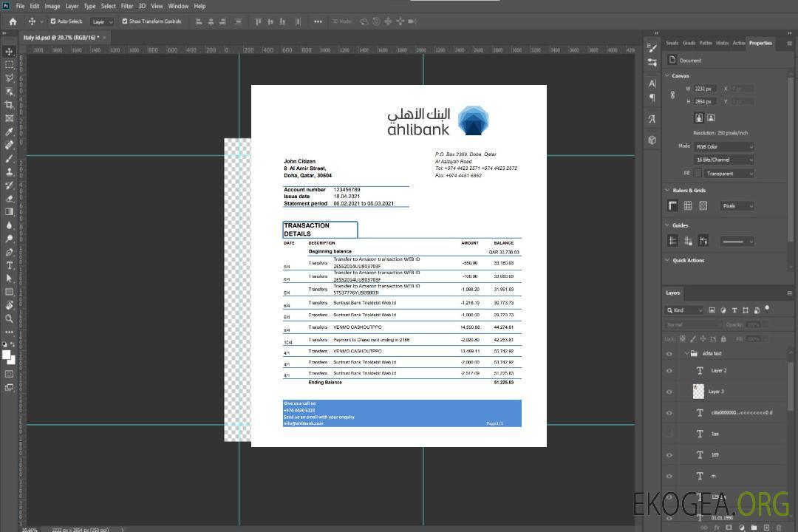Open the Glyphs panel icon
The width and height of the screenshot is (798, 532).
652,119
